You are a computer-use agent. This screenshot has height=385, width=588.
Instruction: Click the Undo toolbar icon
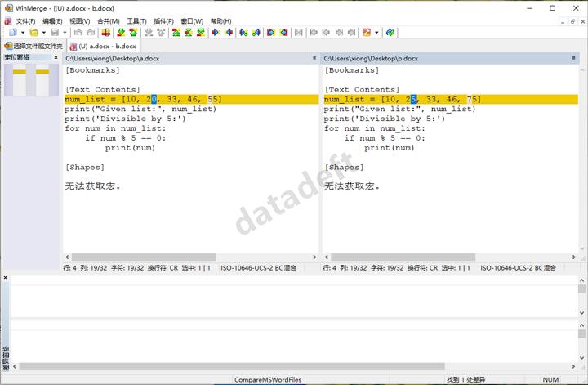pyautogui.click(x=78, y=33)
